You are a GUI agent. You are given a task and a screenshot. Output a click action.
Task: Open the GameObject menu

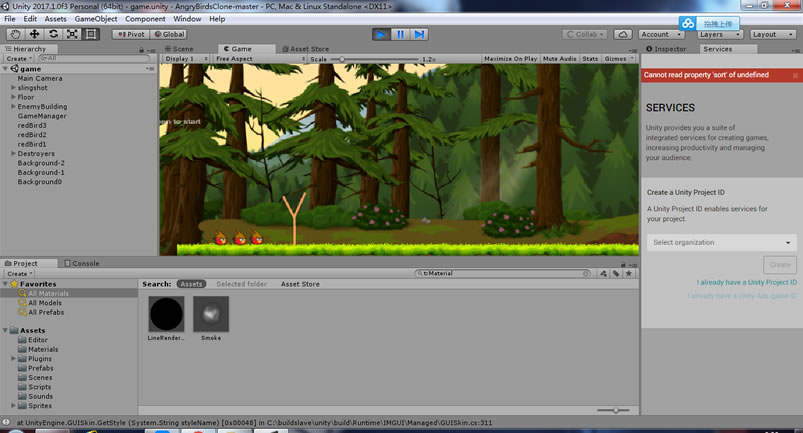96,19
